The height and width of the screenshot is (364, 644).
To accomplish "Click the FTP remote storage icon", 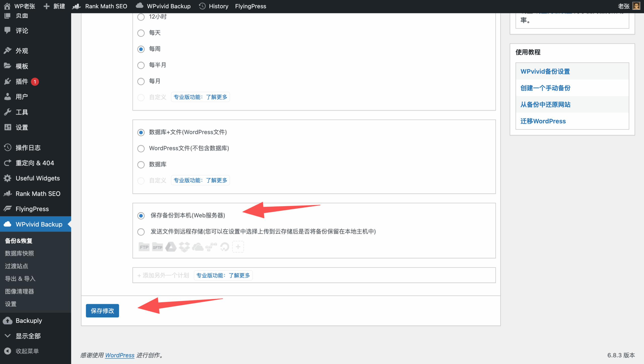I will 144,247.
